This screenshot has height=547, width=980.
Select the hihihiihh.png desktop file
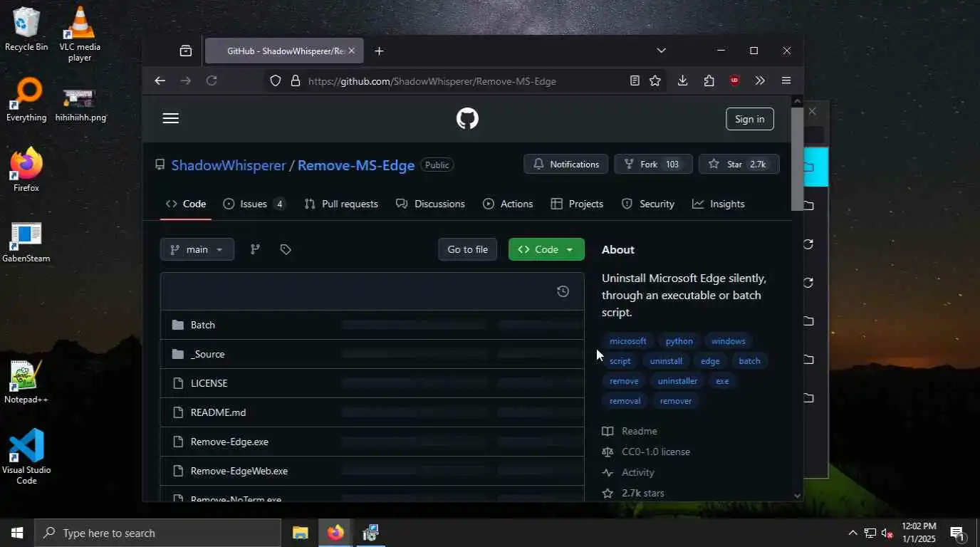pos(80,105)
